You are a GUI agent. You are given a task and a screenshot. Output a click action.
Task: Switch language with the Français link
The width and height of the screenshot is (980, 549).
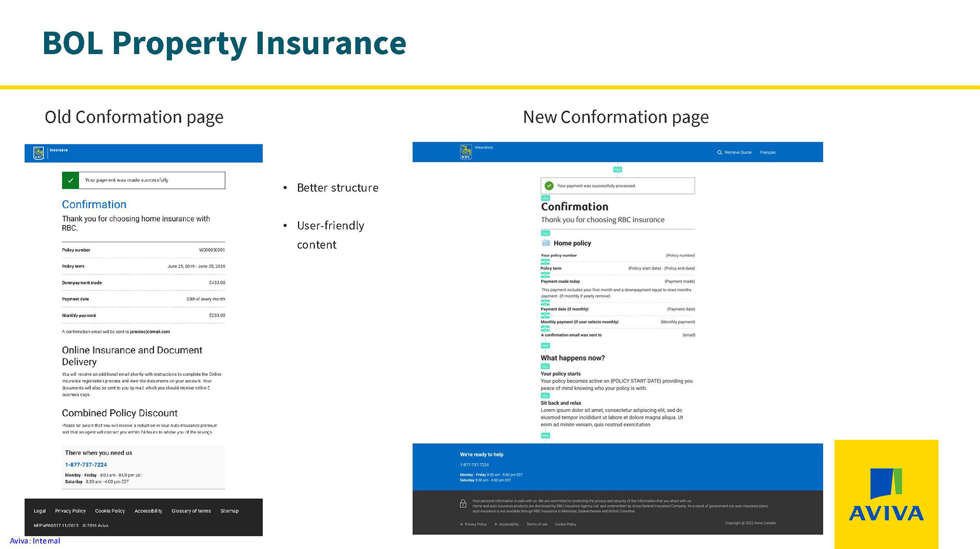[x=768, y=152]
